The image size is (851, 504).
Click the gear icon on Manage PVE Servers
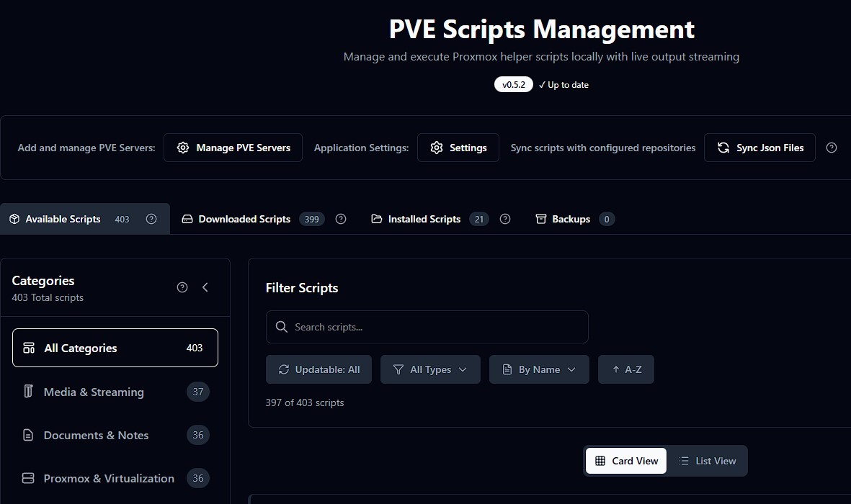pos(182,148)
